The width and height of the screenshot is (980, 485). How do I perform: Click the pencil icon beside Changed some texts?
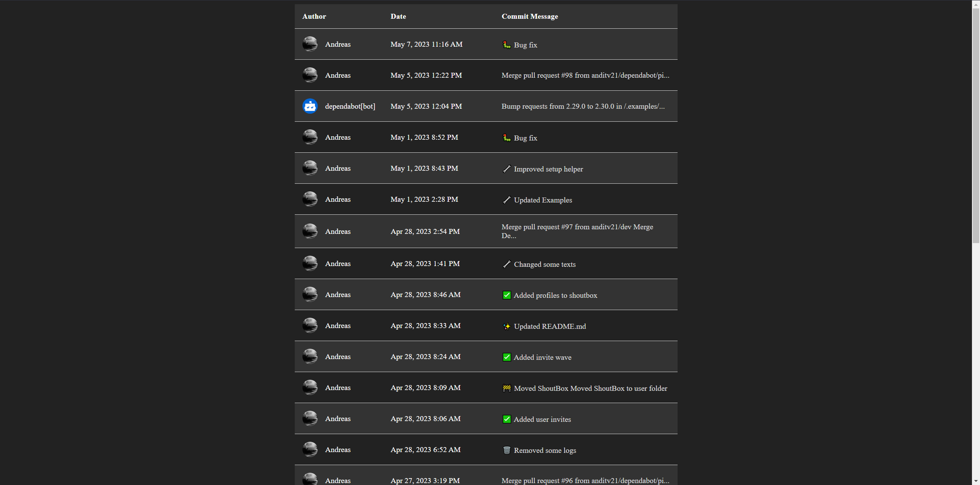tap(506, 264)
